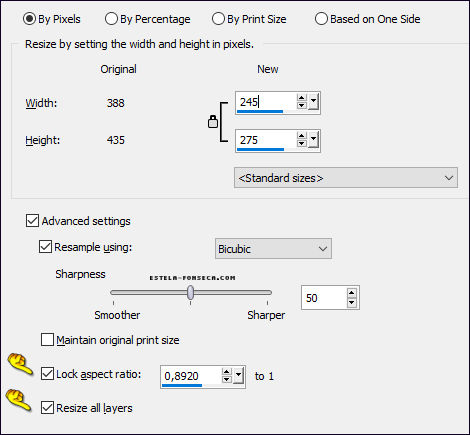Click the Sharpness slider handle
The image size is (470, 435).
(190, 293)
